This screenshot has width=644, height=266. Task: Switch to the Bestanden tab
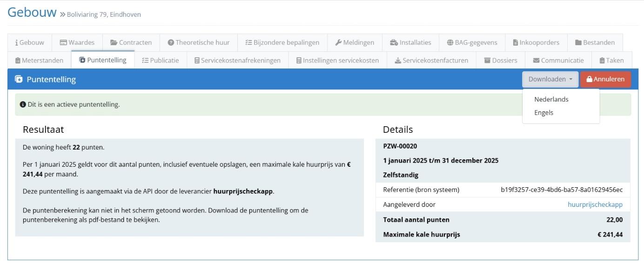[x=595, y=42]
